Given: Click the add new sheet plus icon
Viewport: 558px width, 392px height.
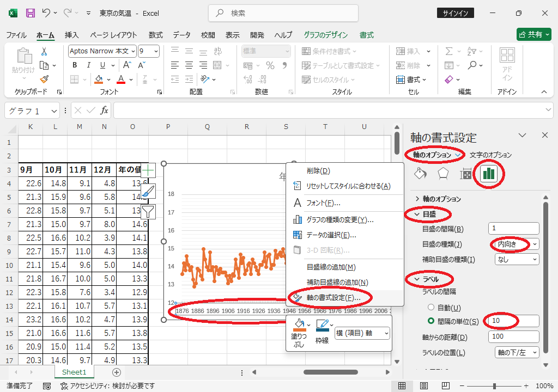Looking at the screenshot, I should click(x=117, y=372).
